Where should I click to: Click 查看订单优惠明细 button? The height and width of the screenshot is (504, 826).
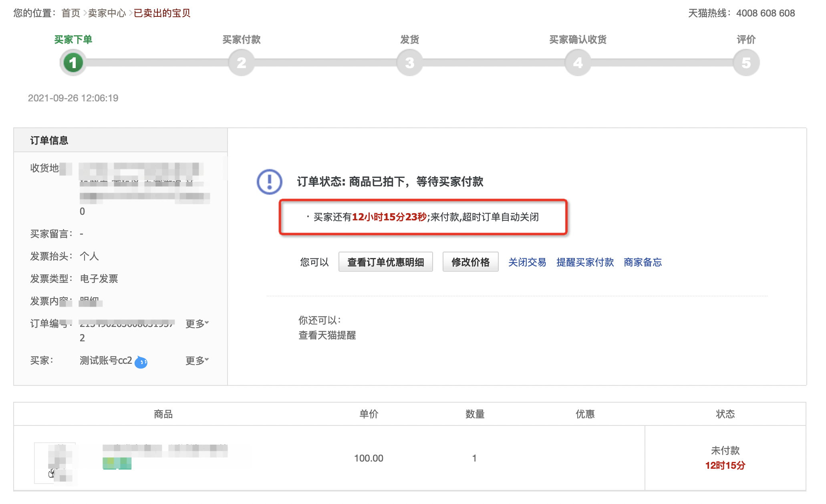click(x=385, y=262)
